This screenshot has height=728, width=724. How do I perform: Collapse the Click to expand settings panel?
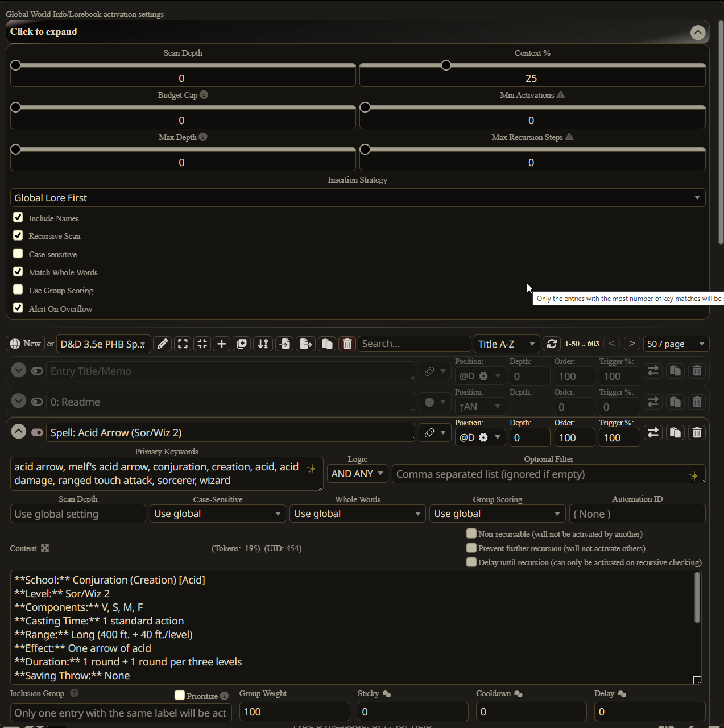698,32
